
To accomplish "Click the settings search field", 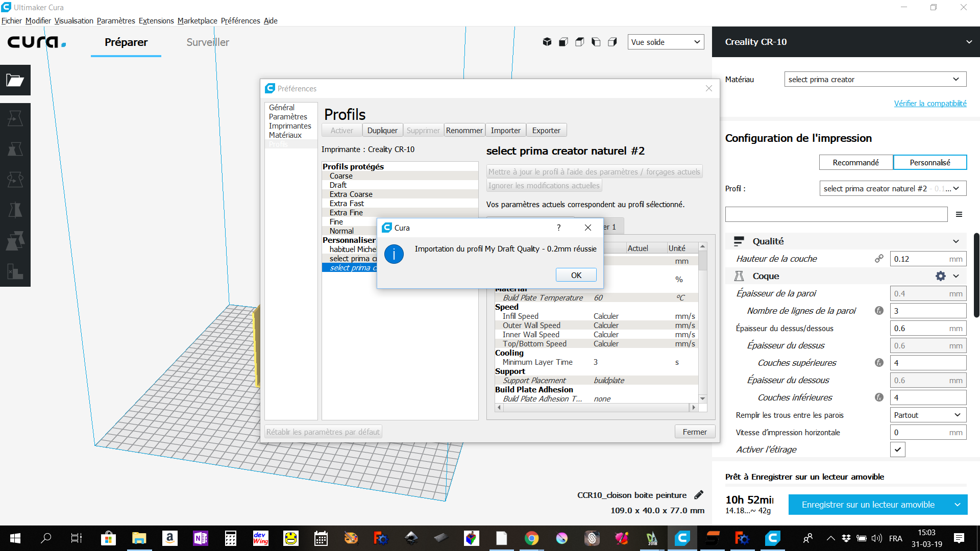I will [836, 214].
